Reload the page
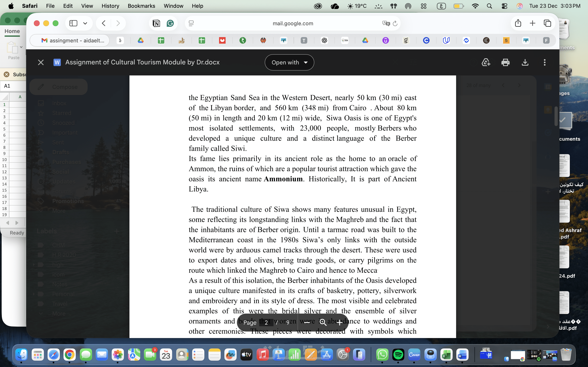 395,23
